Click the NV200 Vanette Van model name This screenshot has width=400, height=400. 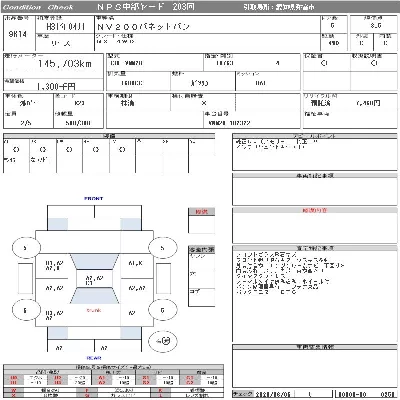point(143,27)
